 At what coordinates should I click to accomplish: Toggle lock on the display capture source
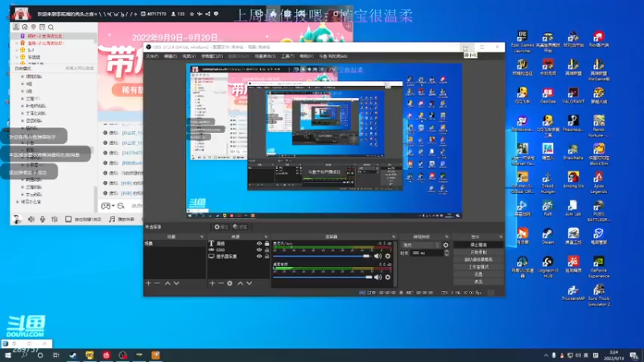tap(267, 256)
